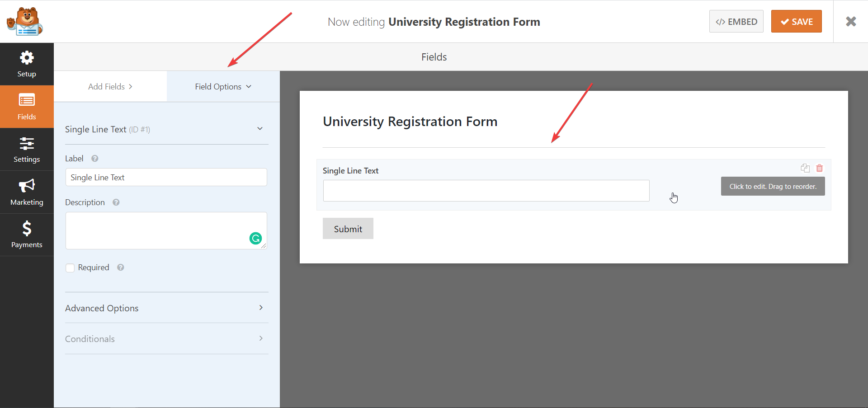The image size is (868, 408).
Task: Open the Marketing panel icon
Action: 27,192
